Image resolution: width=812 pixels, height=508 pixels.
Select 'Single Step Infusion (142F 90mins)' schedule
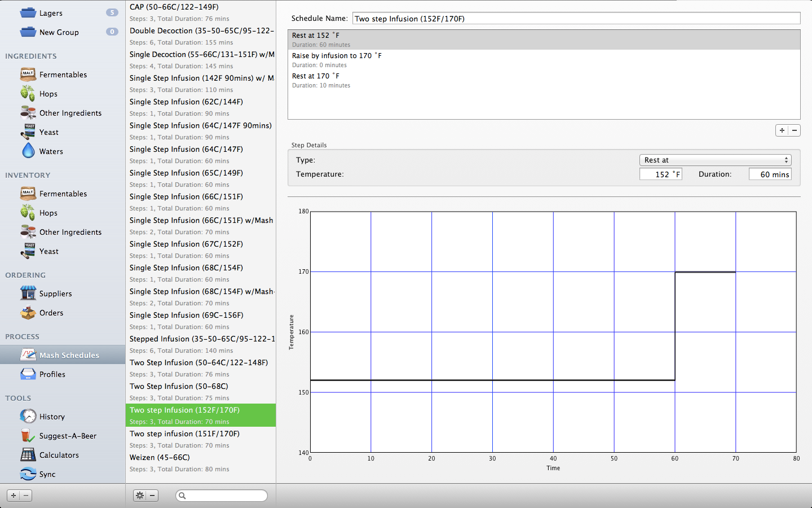(201, 84)
